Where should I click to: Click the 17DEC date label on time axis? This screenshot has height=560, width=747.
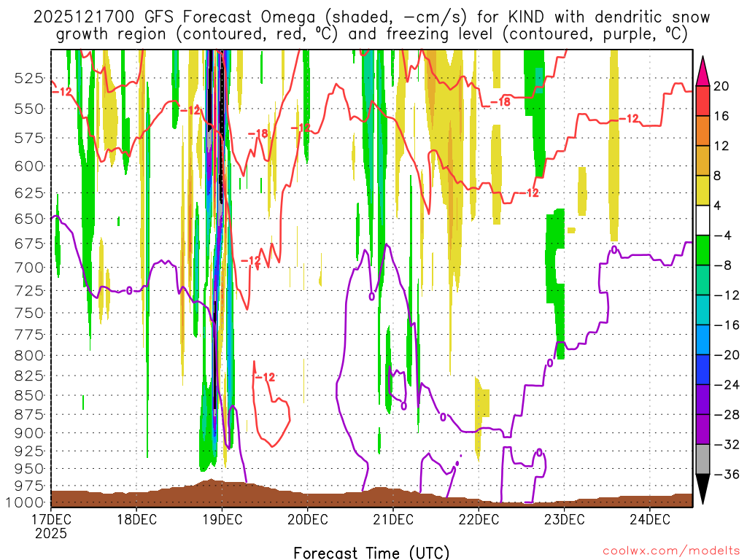51,519
